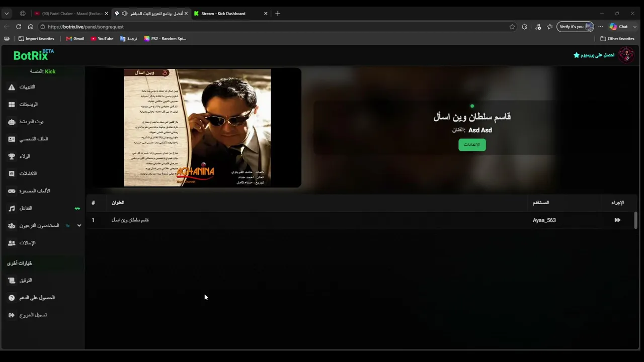
Task: Click the sign-out icon beside تسجيل الخروج
Action: click(12, 315)
